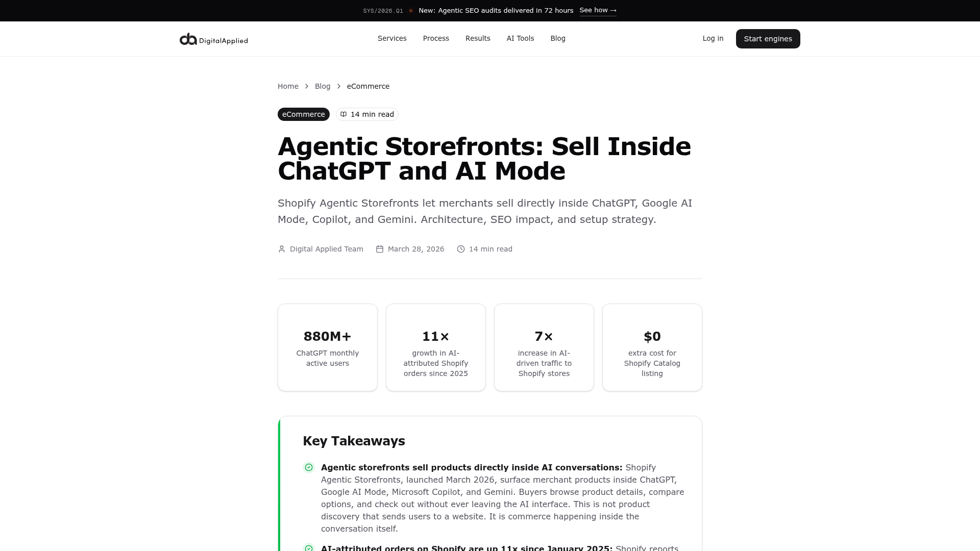Click the orange dot in the banner
The height and width of the screenshot is (551, 980).
click(x=411, y=11)
